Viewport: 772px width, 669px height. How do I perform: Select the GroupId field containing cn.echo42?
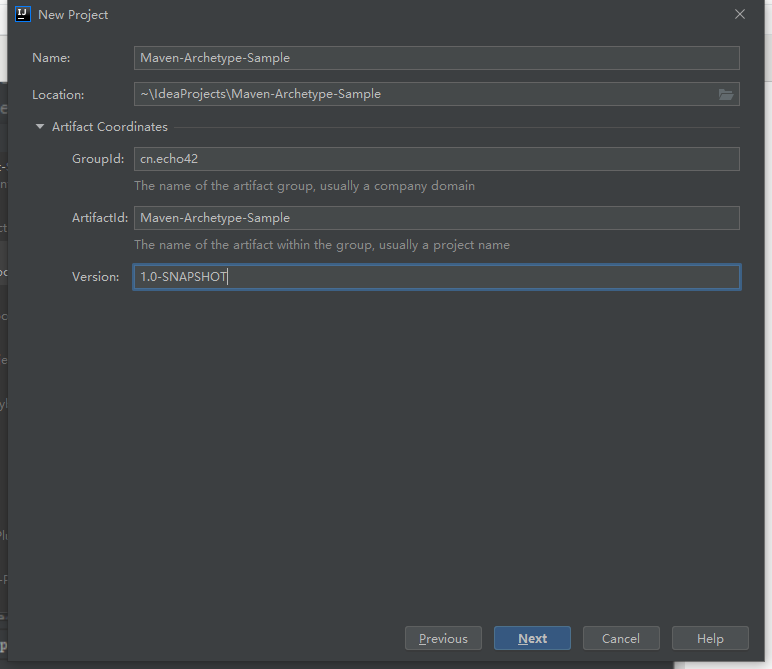click(437, 159)
